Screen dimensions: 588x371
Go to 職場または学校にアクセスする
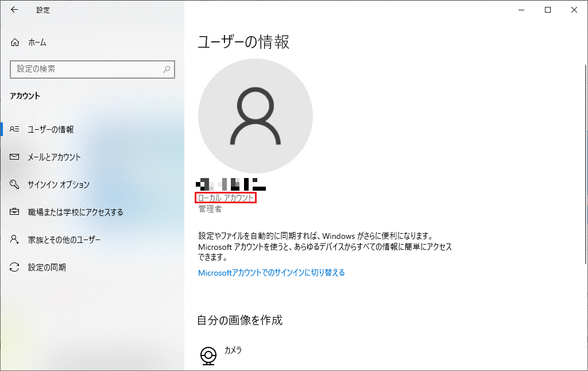75,212
